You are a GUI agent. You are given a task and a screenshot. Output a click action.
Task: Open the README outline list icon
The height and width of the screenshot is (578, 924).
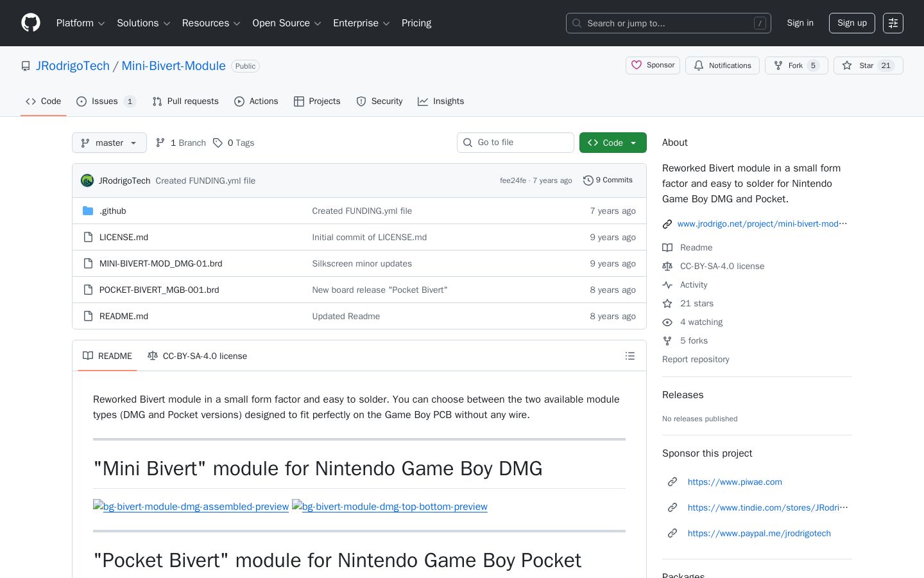coord(630,356)
